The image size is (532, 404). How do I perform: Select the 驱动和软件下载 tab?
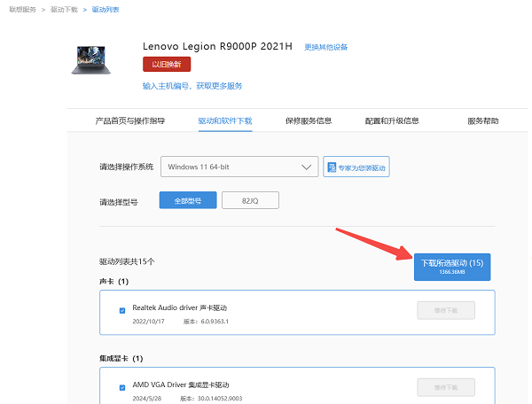[225, 120]
